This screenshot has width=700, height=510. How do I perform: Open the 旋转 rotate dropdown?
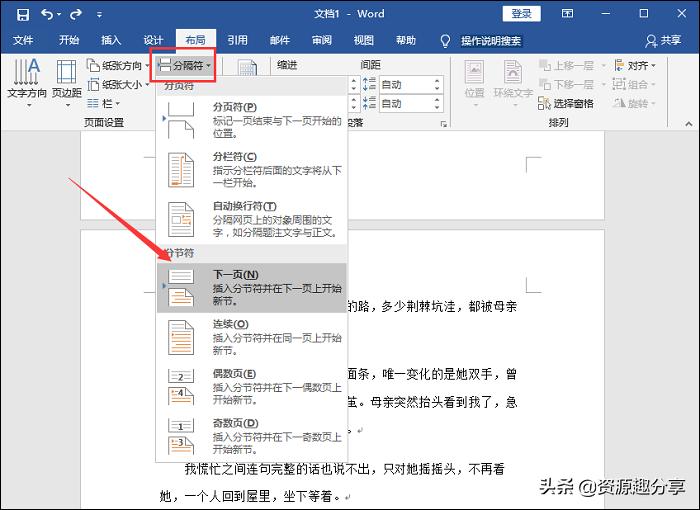tap(635, 104)
